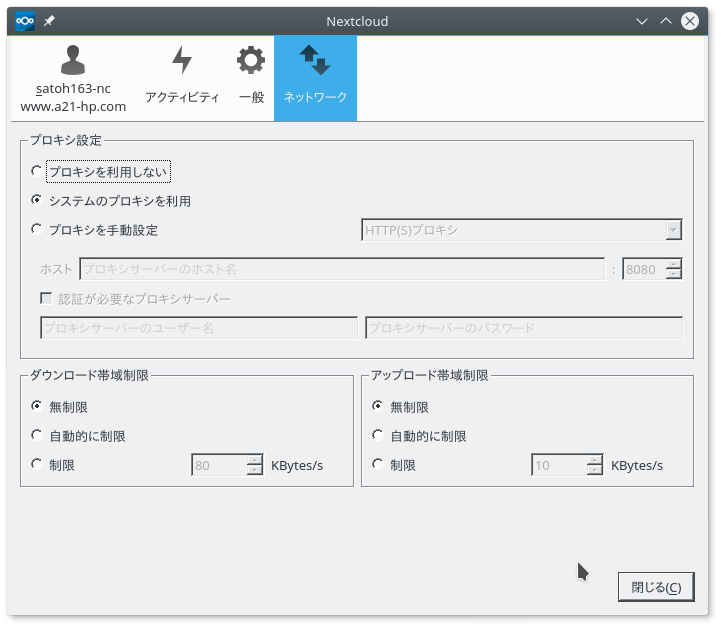Choose プロキシを手動設定 radio button
Screen dimensions: 721x628
pyautogui.click(x=37, y=229)
